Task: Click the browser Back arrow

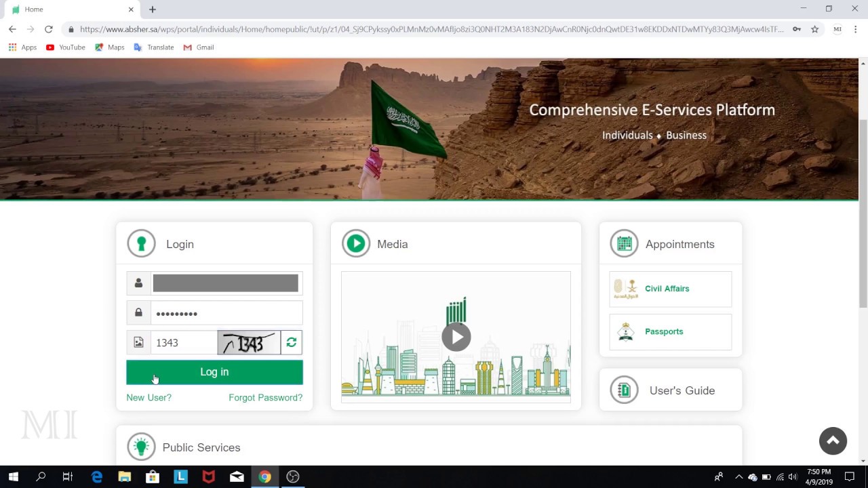Action: point(12,29)
